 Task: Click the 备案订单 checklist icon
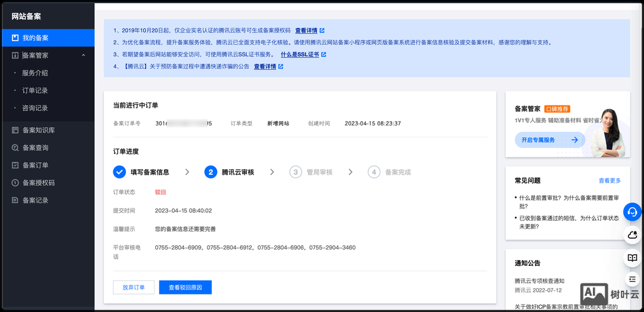click(x=15, y=165)
